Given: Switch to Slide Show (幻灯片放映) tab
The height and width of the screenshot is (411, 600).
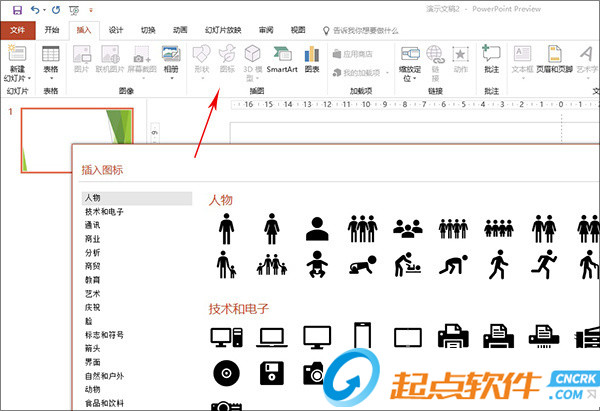Looking at the screenshot, I should [223, 30].
